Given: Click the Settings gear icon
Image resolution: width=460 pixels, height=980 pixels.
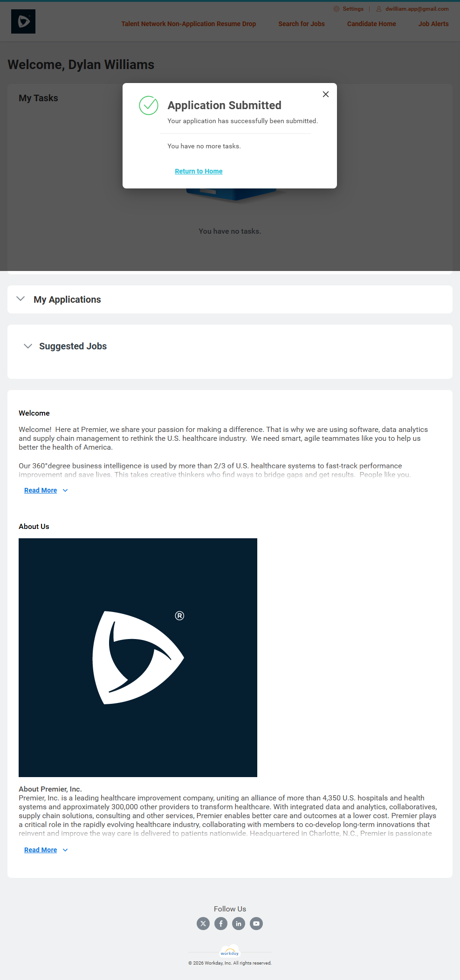Looking at the screenshot, I should click(336, 9).
